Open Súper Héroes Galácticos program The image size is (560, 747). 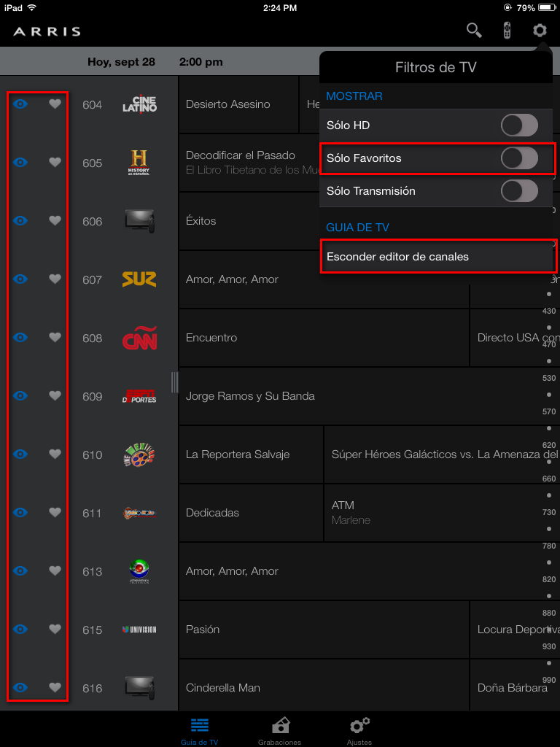443,454
